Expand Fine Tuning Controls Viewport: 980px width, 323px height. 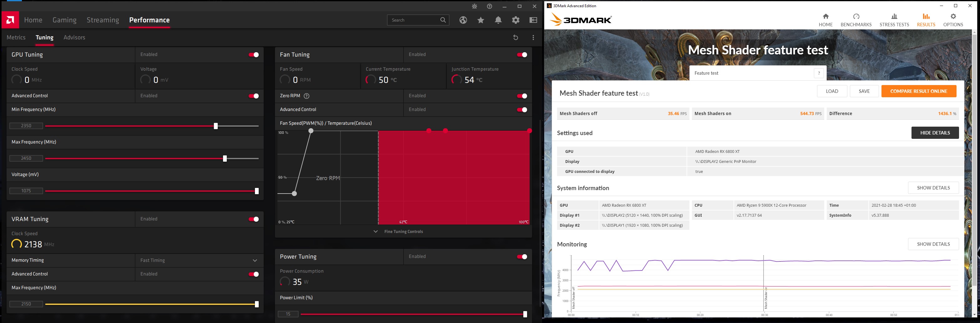398,231
